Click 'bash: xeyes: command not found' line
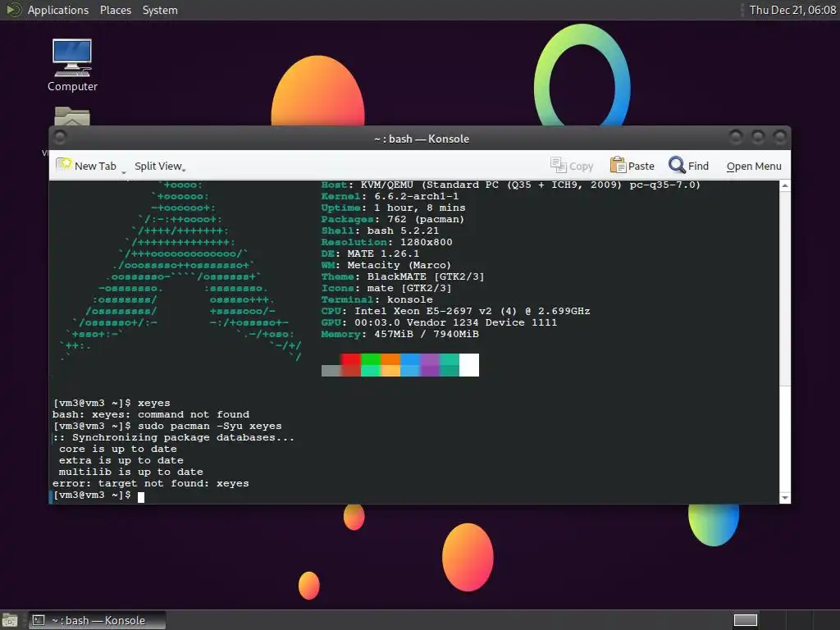Viewport: 840px width, 630px height. pyautogui.click(x=151, y=414)
